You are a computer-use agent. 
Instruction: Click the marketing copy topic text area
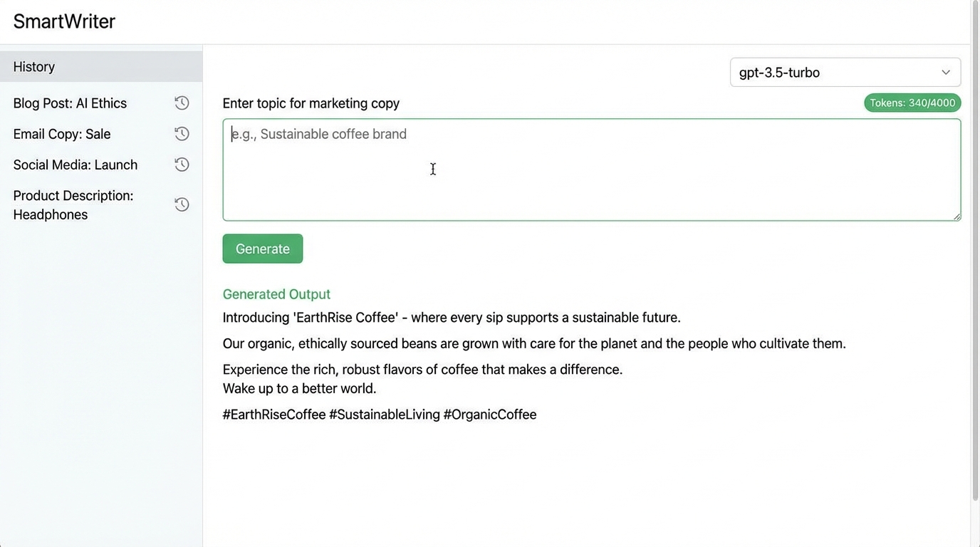point(591,170)
